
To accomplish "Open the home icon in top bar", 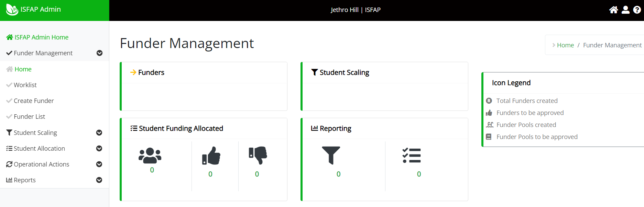I will 613,10.
